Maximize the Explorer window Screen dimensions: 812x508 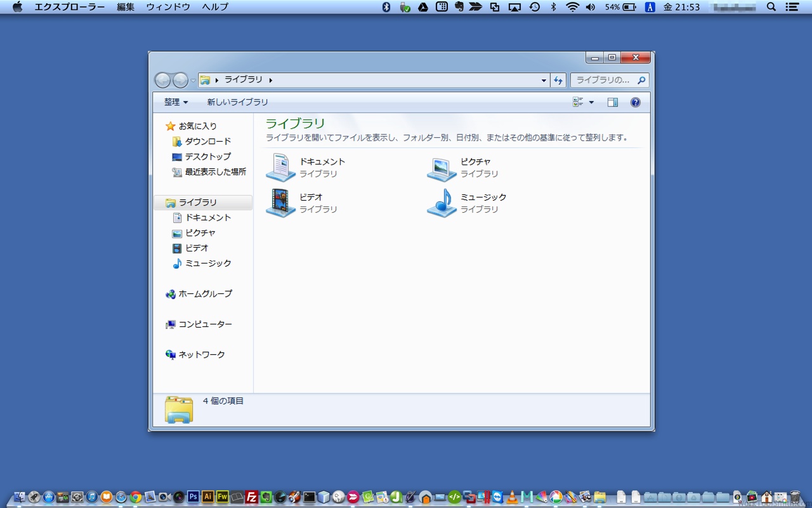[x=612, y=57]
